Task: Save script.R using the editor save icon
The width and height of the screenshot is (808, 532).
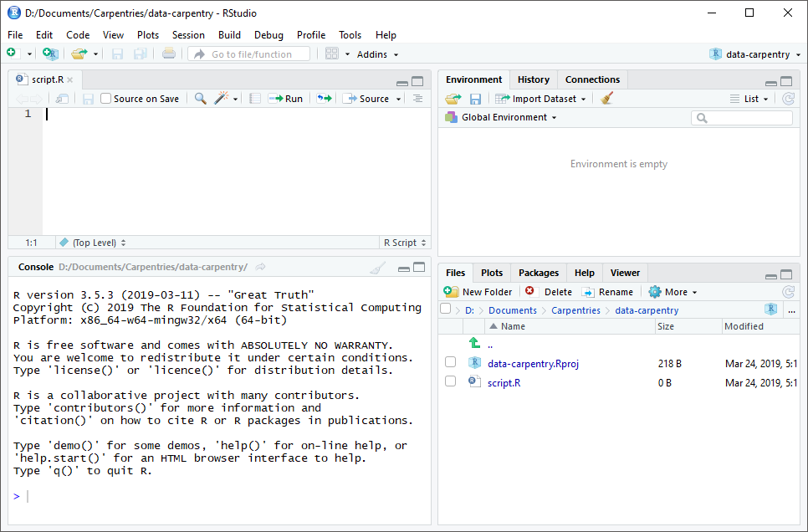Action: (x=87, y=98)
